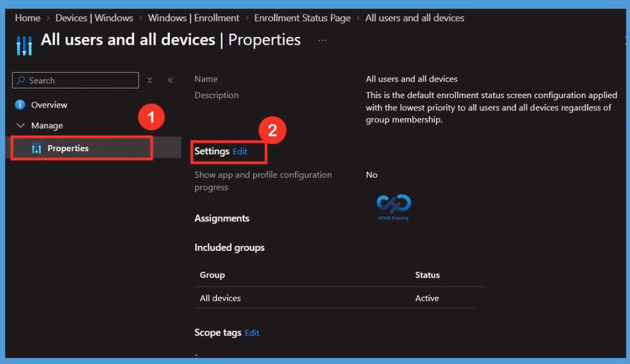The height and width of the screenshot is (364, 630).
Task: Click the Group column header
Action: click(212, 275)
